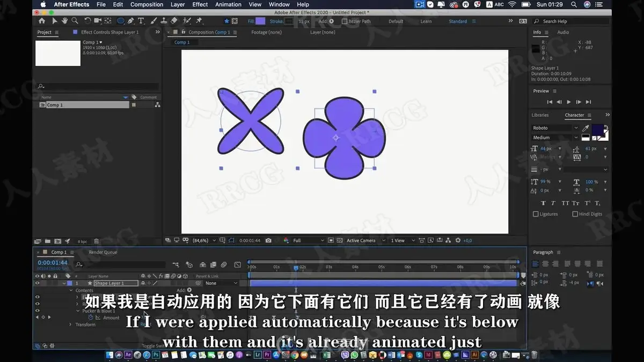Click the Faux Bold icon
Screen dimensions: 644x362
(x=543, y=203)
